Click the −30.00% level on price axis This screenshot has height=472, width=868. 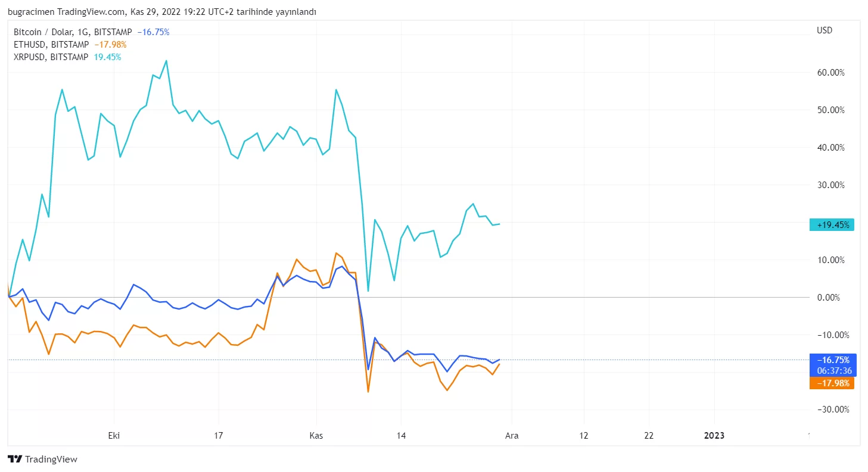tap(831, 410)
